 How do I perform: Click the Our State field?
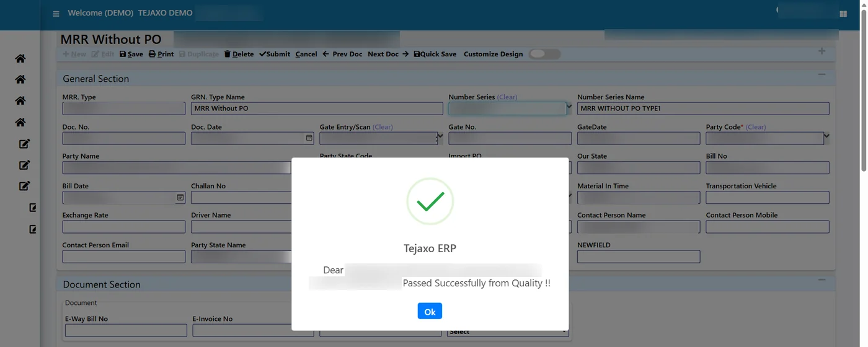point(639,167)
